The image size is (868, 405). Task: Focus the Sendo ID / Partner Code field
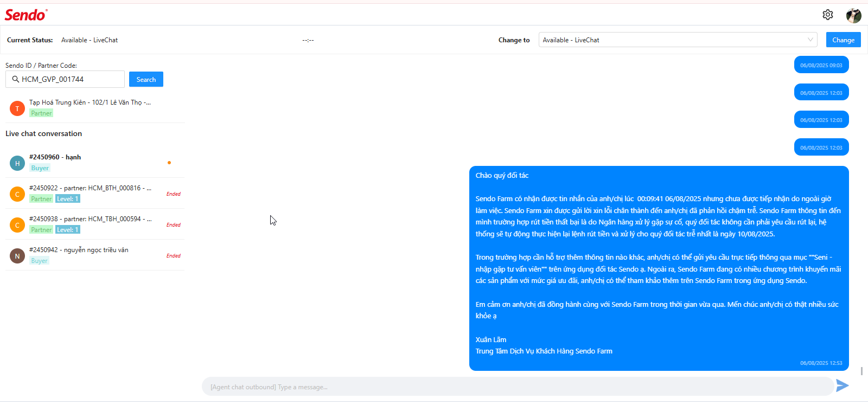[x=65, y=79]
